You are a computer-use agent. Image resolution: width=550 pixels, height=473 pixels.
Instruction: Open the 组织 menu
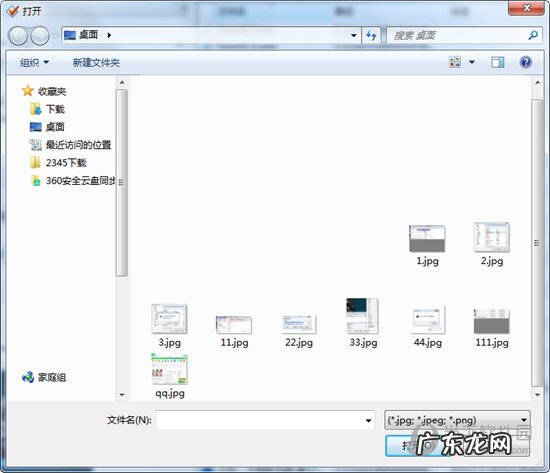tap(34, 62)
